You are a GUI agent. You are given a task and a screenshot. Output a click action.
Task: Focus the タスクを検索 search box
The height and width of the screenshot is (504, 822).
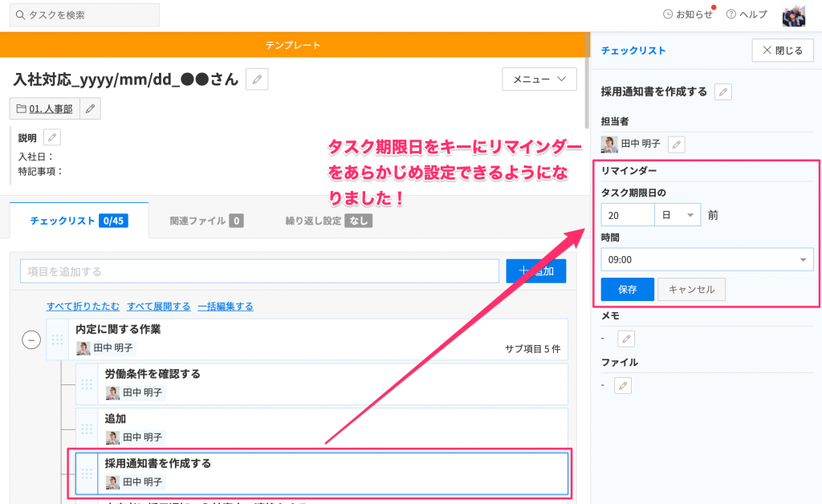click(x=84, y=15)
